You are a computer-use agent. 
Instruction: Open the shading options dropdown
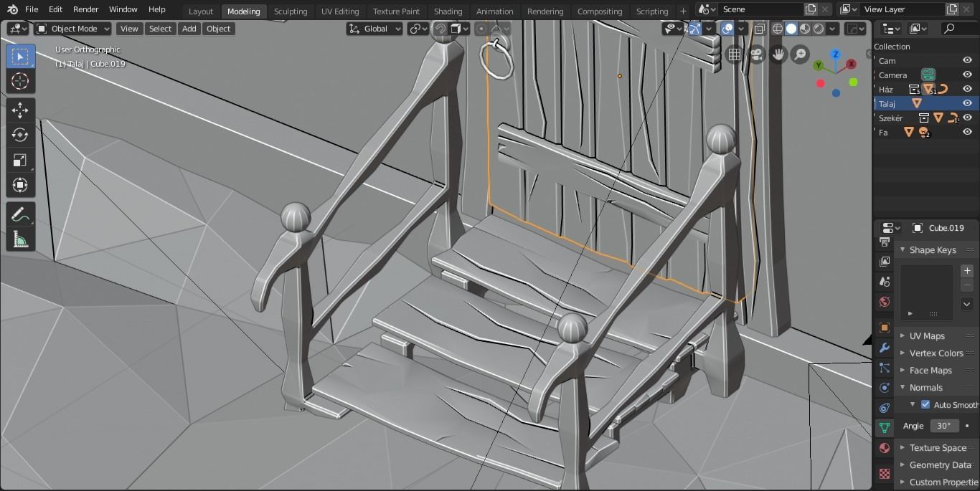coord(833,29)
